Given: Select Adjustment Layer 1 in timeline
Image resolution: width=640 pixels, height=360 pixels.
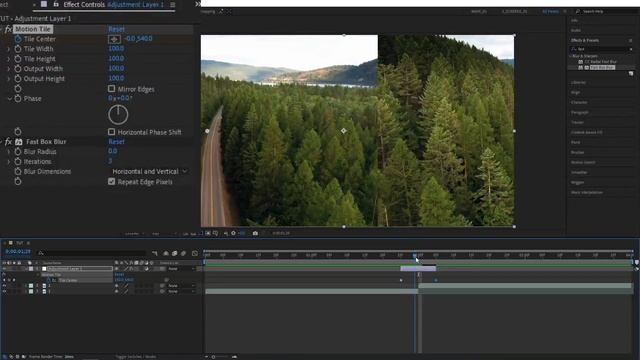Looking at the screenshot, I should click(80, 269).
